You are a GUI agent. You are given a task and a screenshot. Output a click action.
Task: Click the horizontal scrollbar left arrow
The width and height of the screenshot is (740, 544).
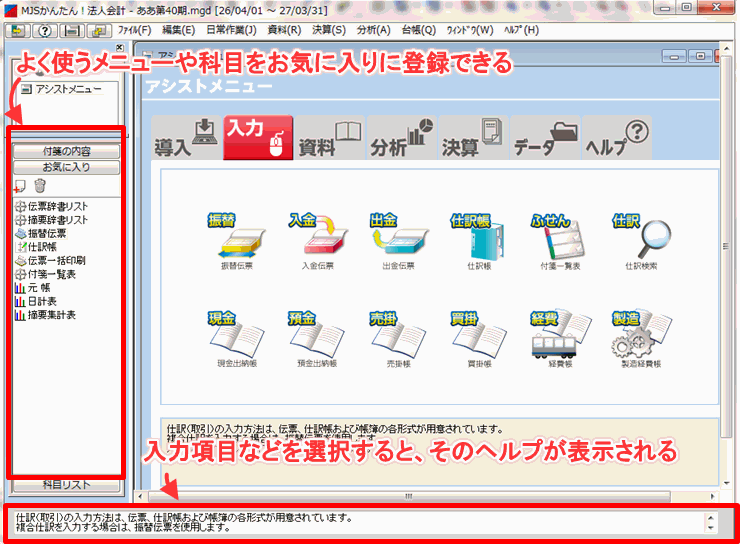140,496
